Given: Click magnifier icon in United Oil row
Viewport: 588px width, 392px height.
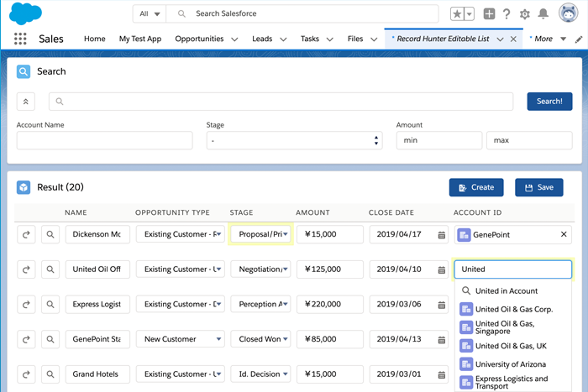Looking at the screenshot, I should pyautogui.click(x=50, y=269).
